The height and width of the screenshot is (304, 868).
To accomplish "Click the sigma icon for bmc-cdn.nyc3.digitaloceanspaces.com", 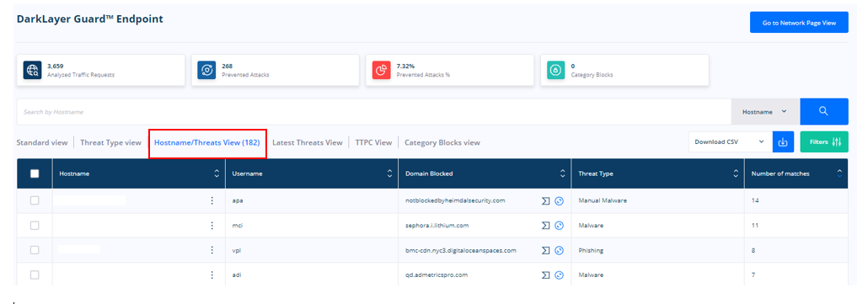I will (x=545, y=250).
